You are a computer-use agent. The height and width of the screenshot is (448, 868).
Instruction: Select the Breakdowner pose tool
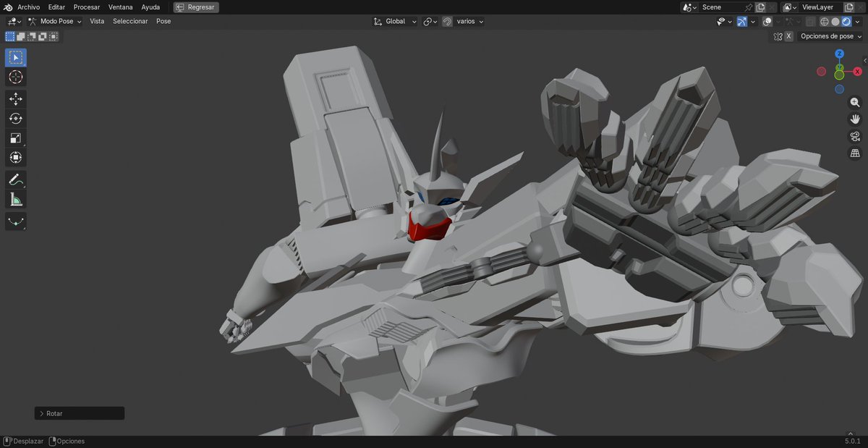[x=15, y=221]
